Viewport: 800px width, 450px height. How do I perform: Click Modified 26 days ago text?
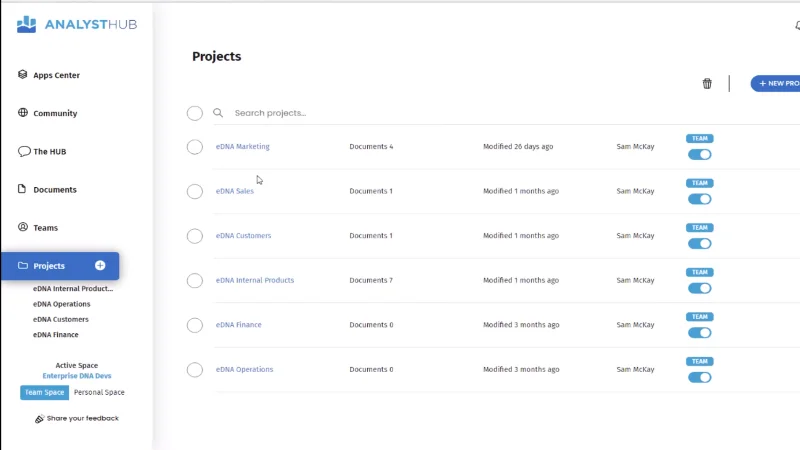pyautogui.click(x=518, y=146)
